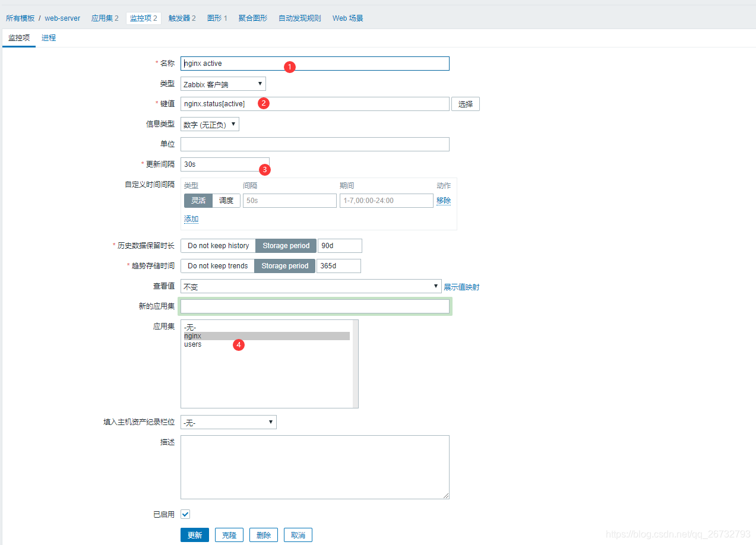This screenshot has height=545, width=756.
Task: Open the 查看值 dropdown showing 不变
Action: pos(311,286)
